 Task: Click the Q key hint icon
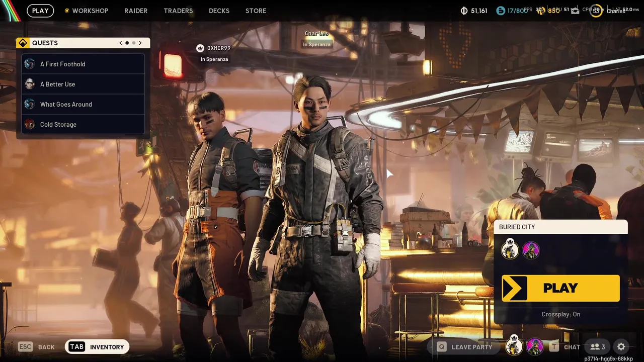click(x=441, y=347)
